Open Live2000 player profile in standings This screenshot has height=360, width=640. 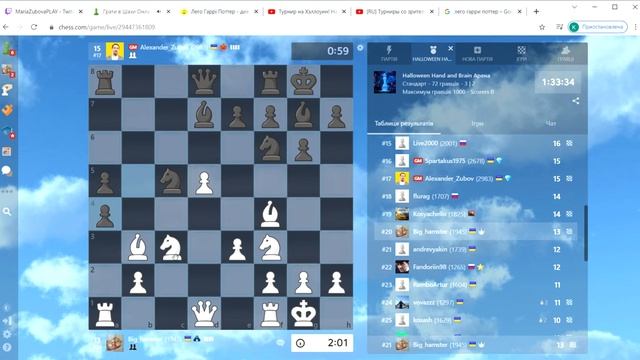tap(425, 143)
